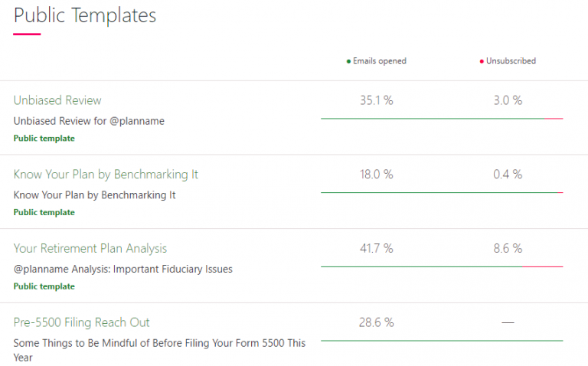Click the Your Retirement Plan Analysis progress bar
This screenshot has width=588, height=366.
(x=441, y=266)
